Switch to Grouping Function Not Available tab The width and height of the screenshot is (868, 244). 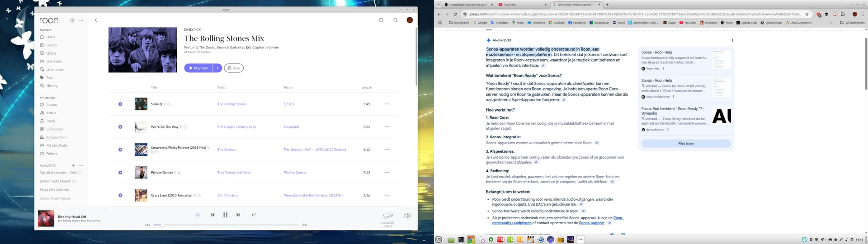469,5
